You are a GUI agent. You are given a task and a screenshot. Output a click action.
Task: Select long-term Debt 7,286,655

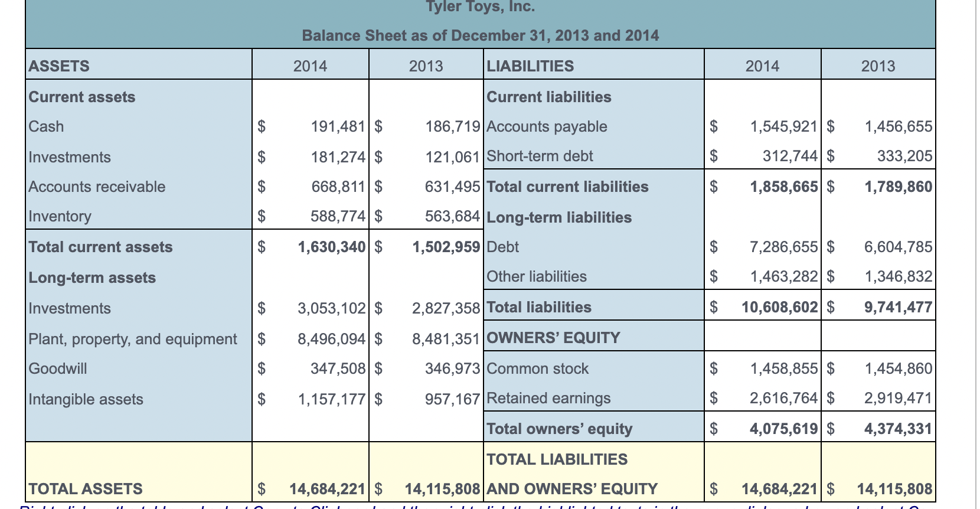pyautogui.click(x=784, y=247)
